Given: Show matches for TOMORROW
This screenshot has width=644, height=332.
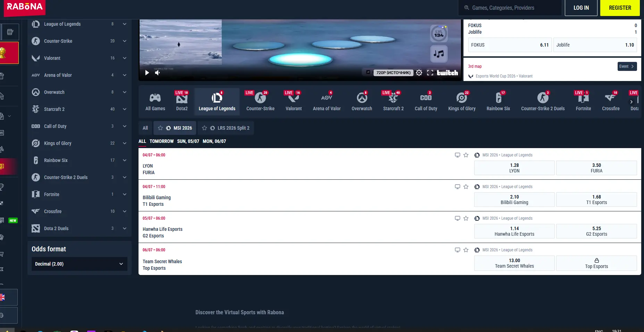Looking at the screenshot, I should (x=161, y=141).
